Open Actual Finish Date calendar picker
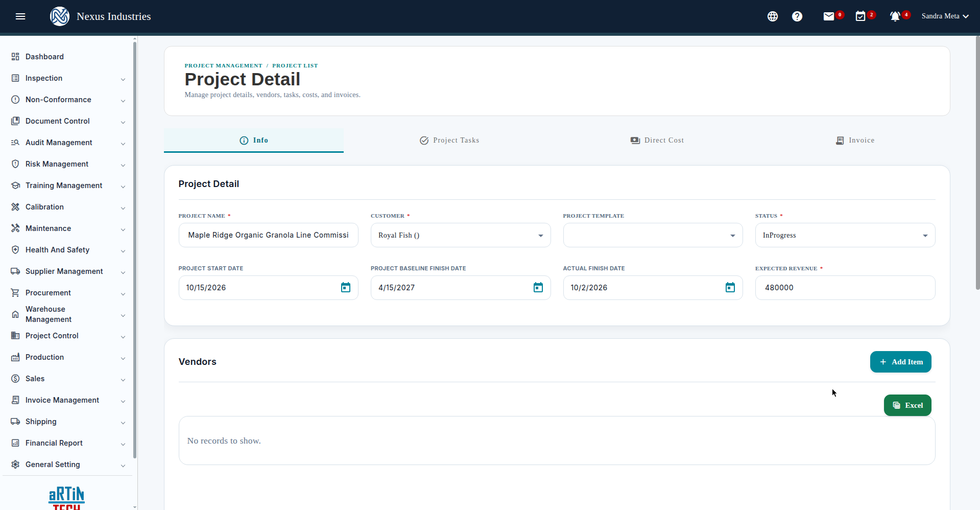980x510 pixels. point(730,288)
